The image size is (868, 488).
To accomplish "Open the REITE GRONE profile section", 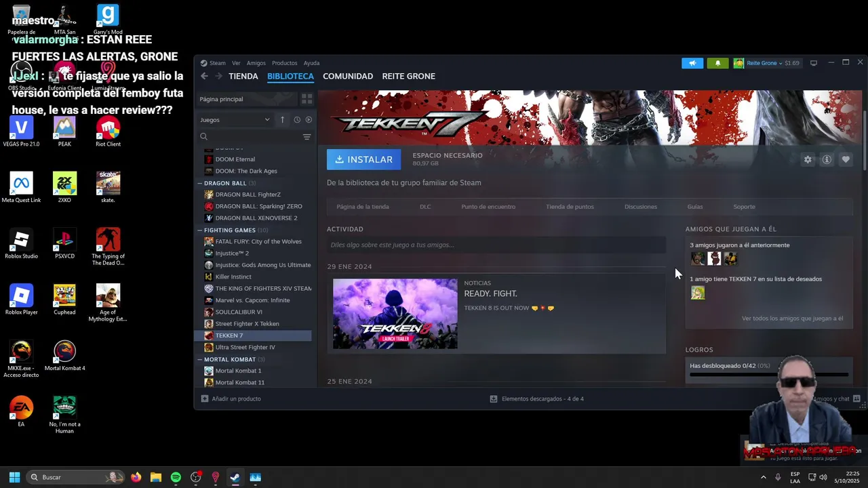I will tap(409, 76).
